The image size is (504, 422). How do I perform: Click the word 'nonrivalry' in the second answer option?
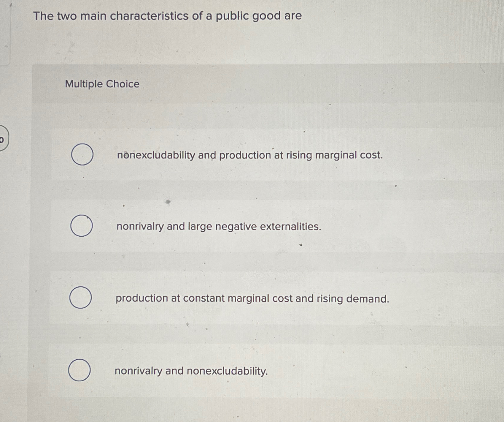pos(140,227)
